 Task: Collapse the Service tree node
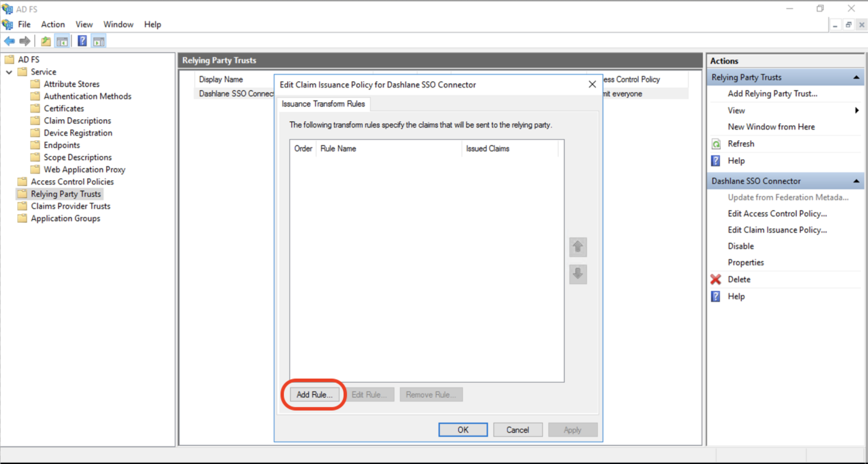9,72
